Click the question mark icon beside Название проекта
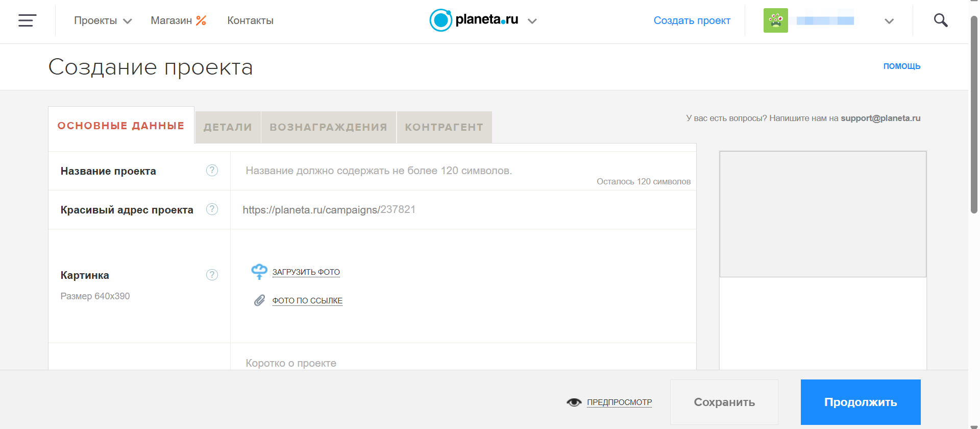This screenshot has width=980, height=429. click(x=212, y=170)
